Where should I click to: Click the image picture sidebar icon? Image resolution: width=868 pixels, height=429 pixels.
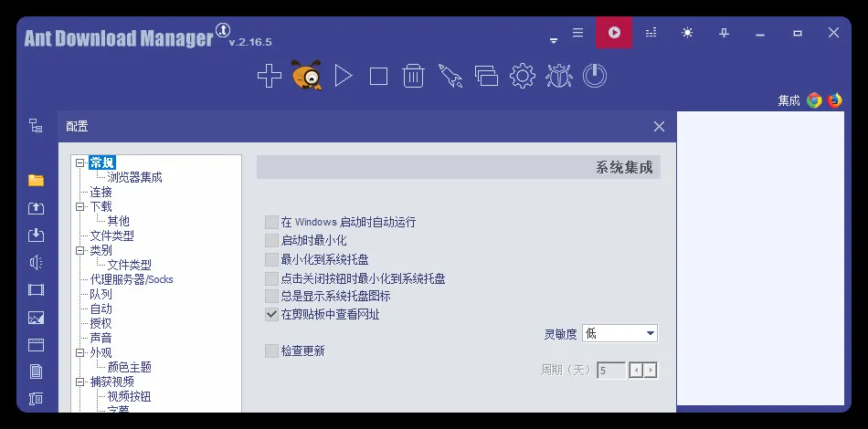(36, 318)
